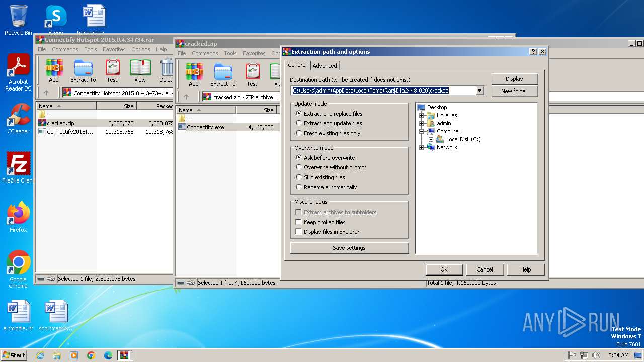Open Google Chrome desktop shortcut

coord(19,269)
